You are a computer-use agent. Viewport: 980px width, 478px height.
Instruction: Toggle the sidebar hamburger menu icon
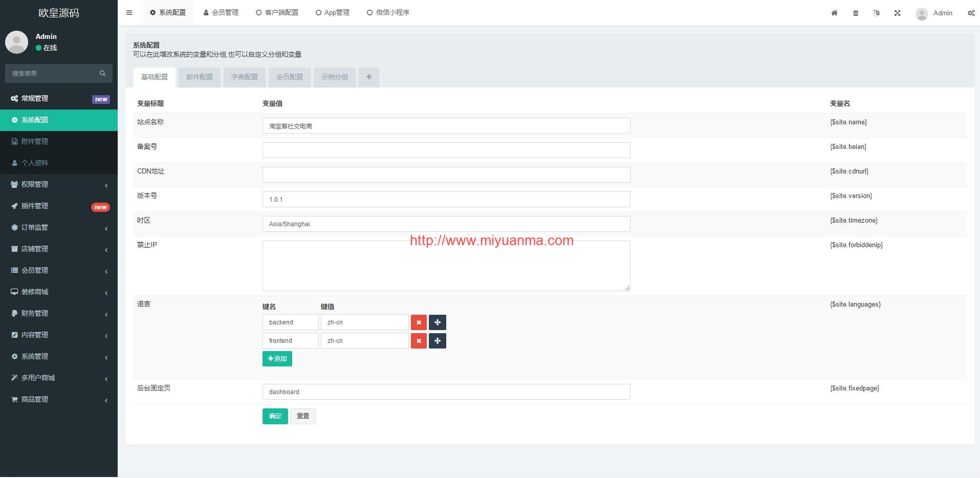pyautogui.click(x=129, y=13)
